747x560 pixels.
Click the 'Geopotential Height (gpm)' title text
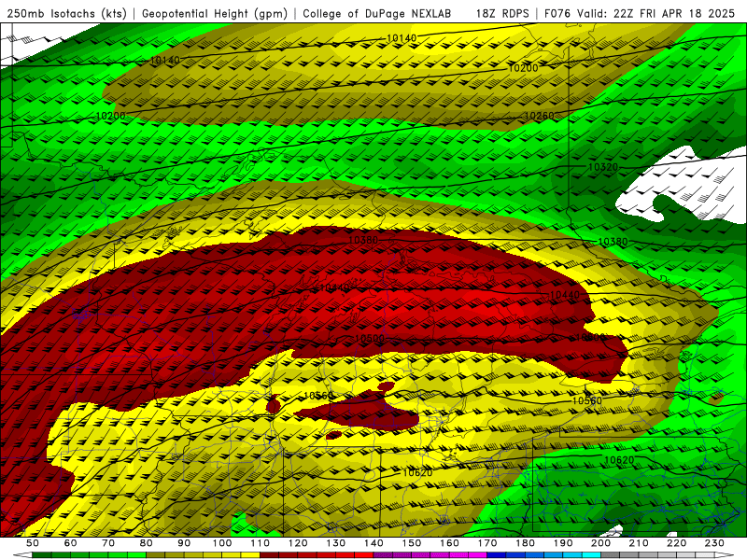click(x=215, y=13)
